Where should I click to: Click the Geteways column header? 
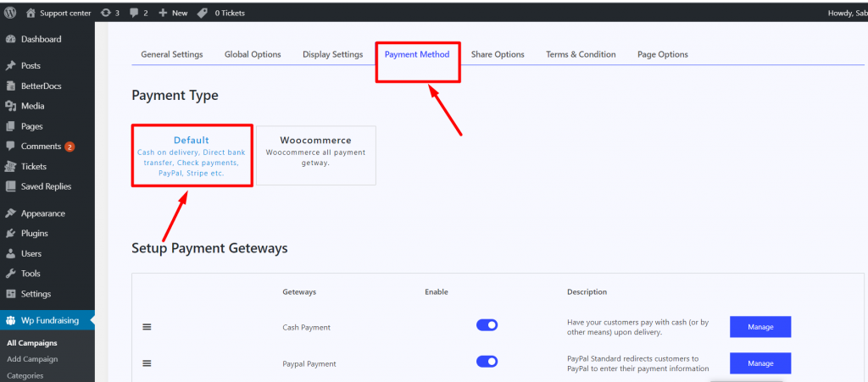(x=299, y=292)
